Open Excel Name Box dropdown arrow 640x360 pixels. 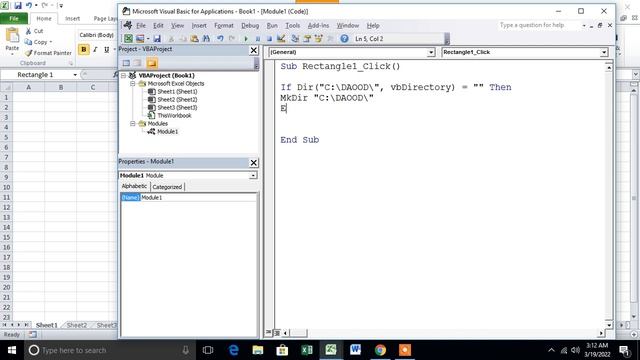(75, 75)
